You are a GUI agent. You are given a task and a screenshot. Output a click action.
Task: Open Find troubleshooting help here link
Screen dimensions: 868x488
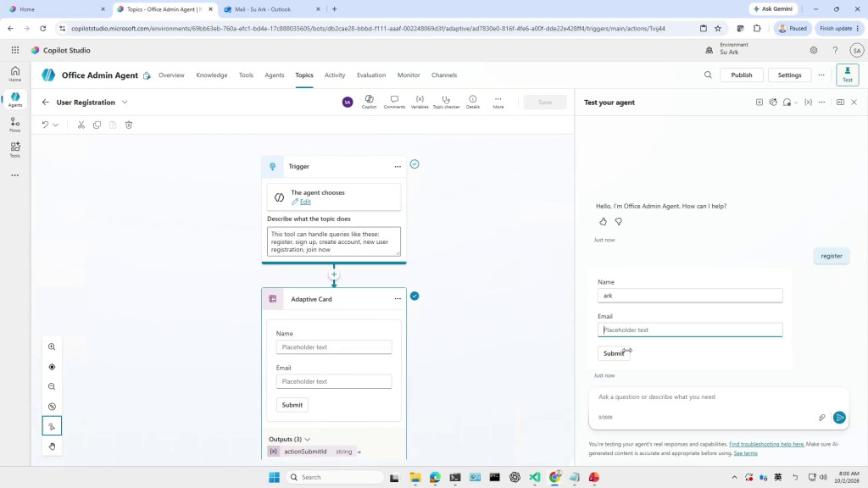pos(766,444)
